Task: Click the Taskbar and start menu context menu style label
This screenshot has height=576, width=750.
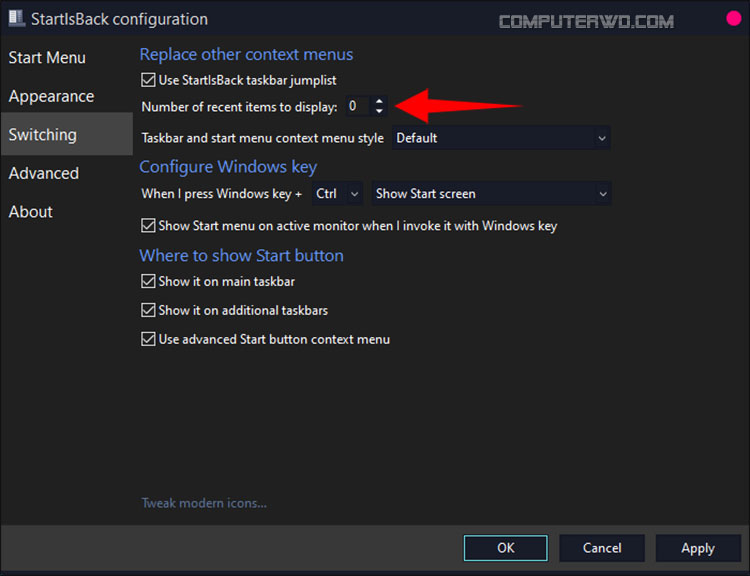Action: tap(263, 138)
